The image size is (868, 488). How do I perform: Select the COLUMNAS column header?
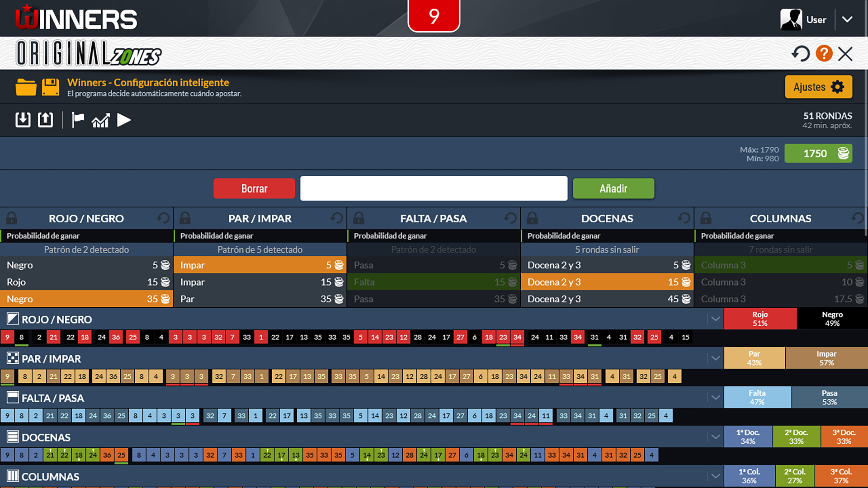tap(781, 218)
